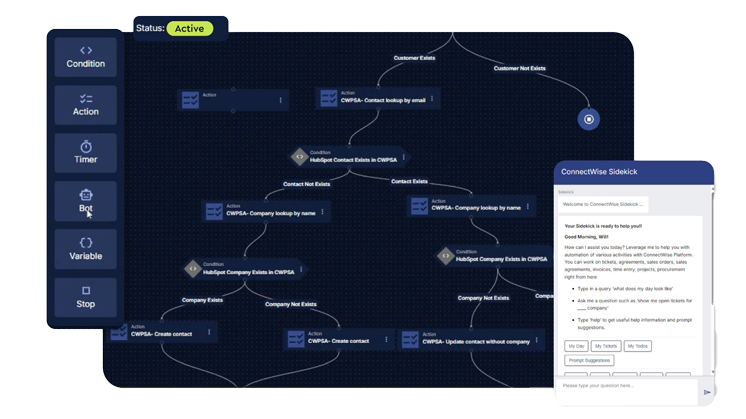Screen dimensions: 746x419
Task: Click the Prompt Suggestions button
Action: 589,361
